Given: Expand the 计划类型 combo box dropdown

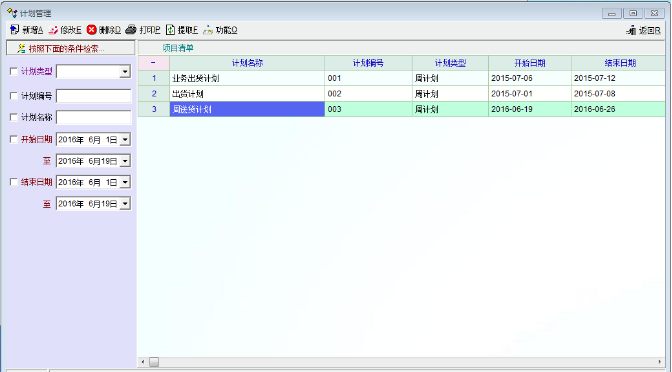Looking at the screenshot, I should point(125,71).
